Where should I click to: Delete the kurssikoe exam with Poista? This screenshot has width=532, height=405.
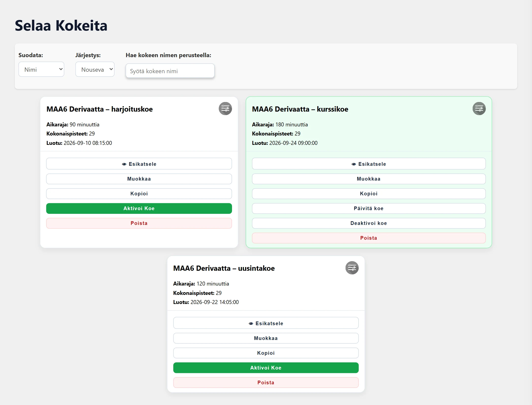coord(369,238)
